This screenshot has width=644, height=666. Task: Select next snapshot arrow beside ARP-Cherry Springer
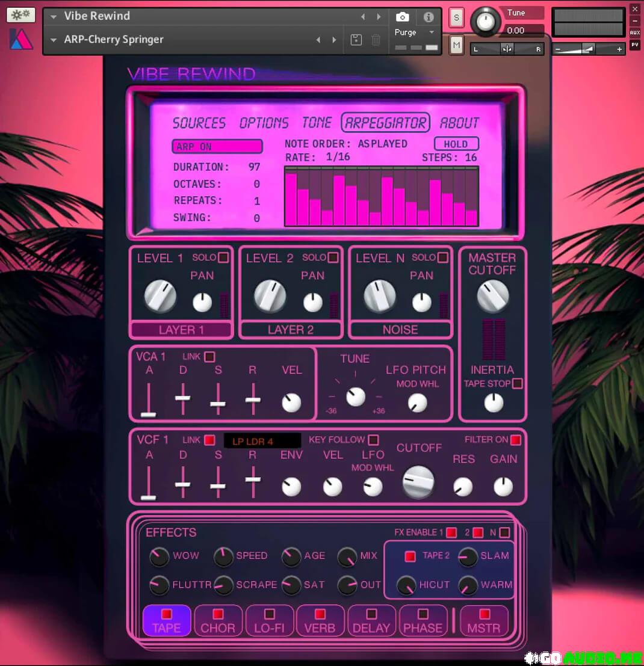click(334, 40)
